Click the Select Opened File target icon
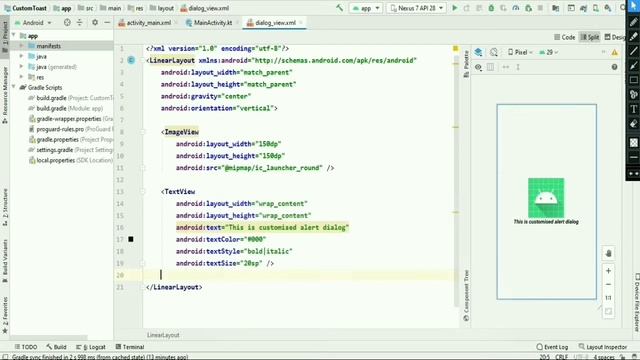 (67, 23)
